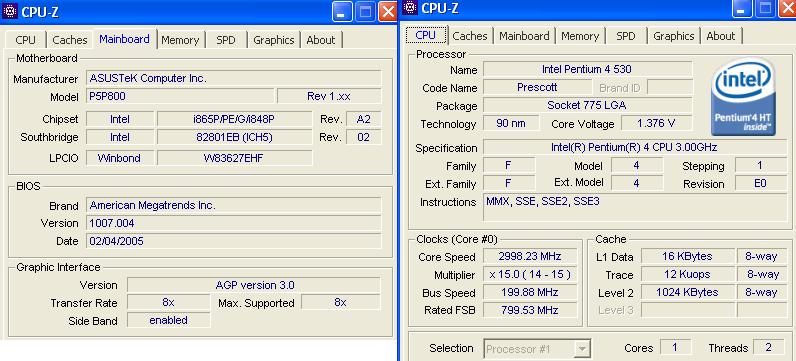796x361 pixels.
Task: Click the 90 nm technology field
Action: click(511, 123)
